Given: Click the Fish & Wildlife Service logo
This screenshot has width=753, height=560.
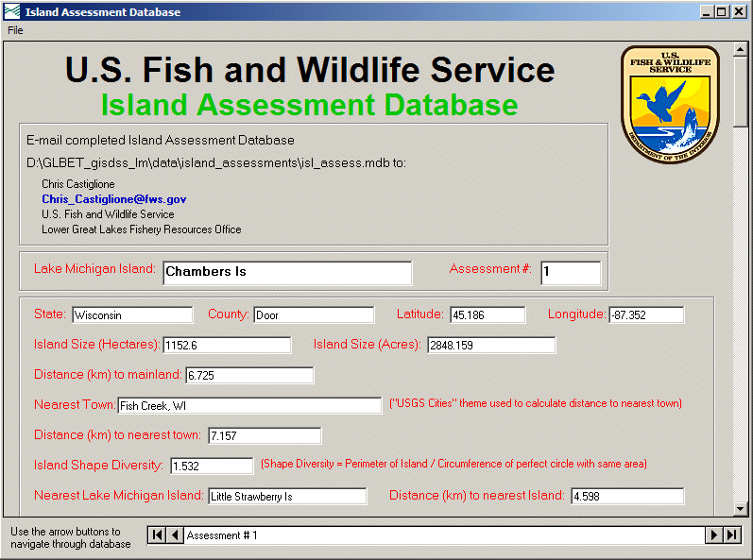Looking at the screenshot, I should (x=670, y=105).
